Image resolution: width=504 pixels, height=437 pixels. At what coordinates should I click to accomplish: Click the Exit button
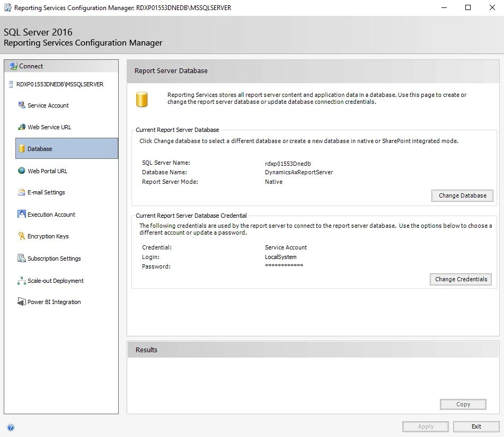476,426
